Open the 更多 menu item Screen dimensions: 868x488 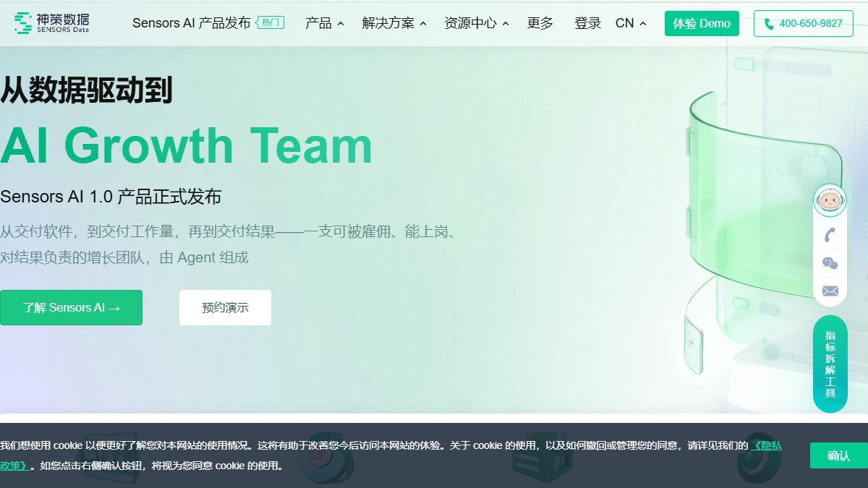click(x=540, y=23)
